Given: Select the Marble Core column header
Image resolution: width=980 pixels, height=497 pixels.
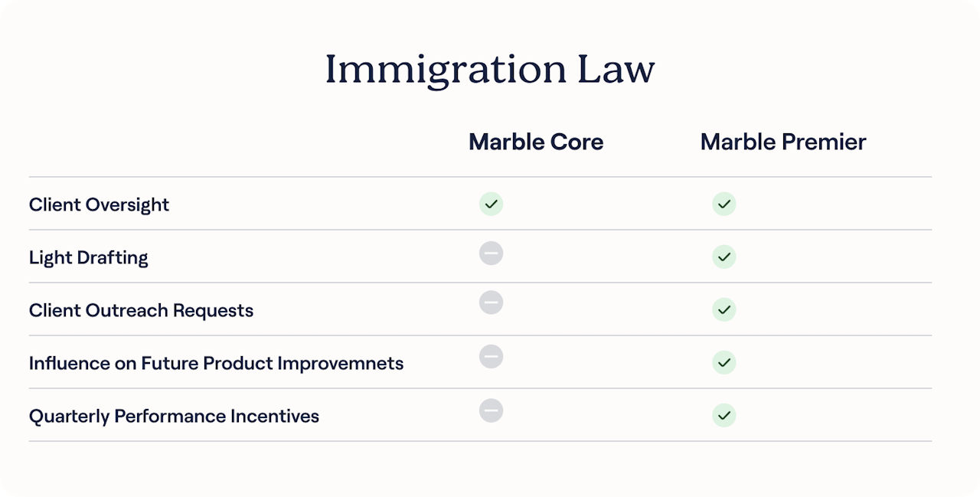Looking at the screenshot, I should (x=536, y=142).
